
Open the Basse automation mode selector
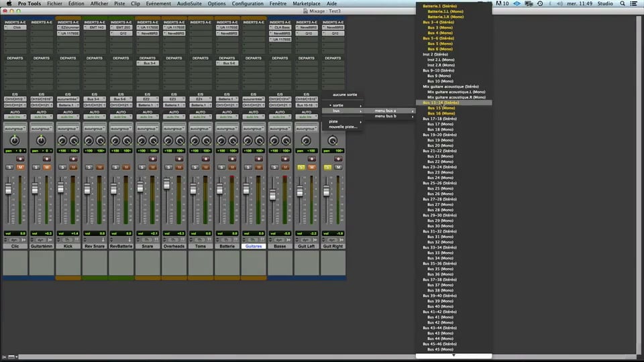click(x=280, y=117)
